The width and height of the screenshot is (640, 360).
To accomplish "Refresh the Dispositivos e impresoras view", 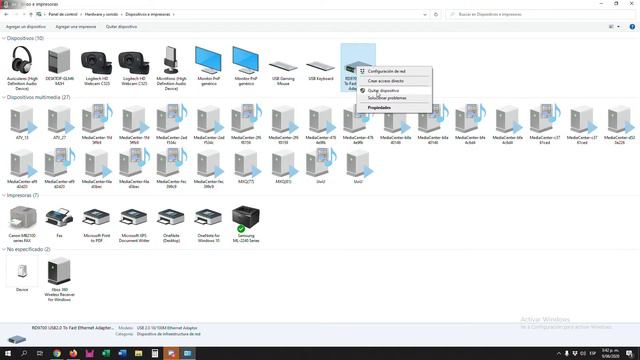I will point(436,14).
